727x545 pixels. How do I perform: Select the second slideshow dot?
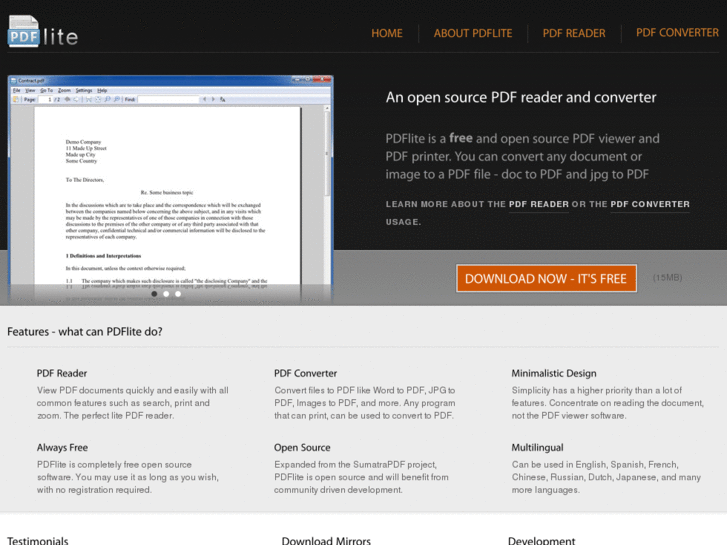click(x=166, y=294)
